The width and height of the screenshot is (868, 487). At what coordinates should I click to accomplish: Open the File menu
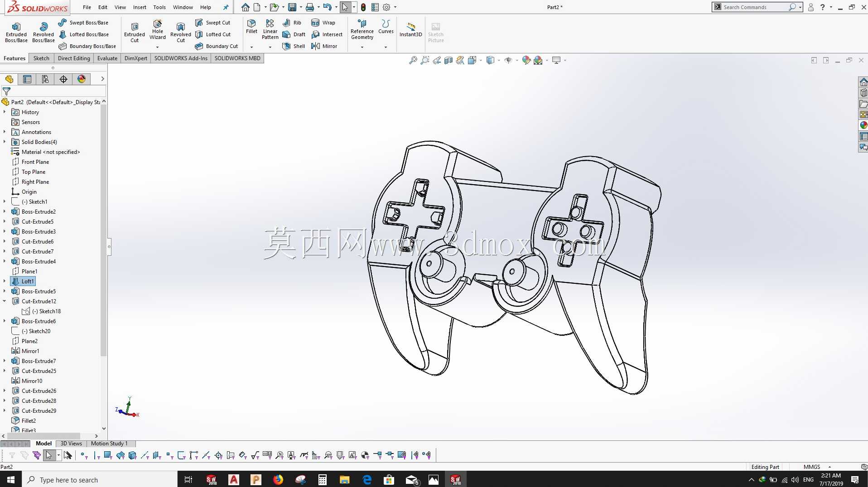coord(87,7)
